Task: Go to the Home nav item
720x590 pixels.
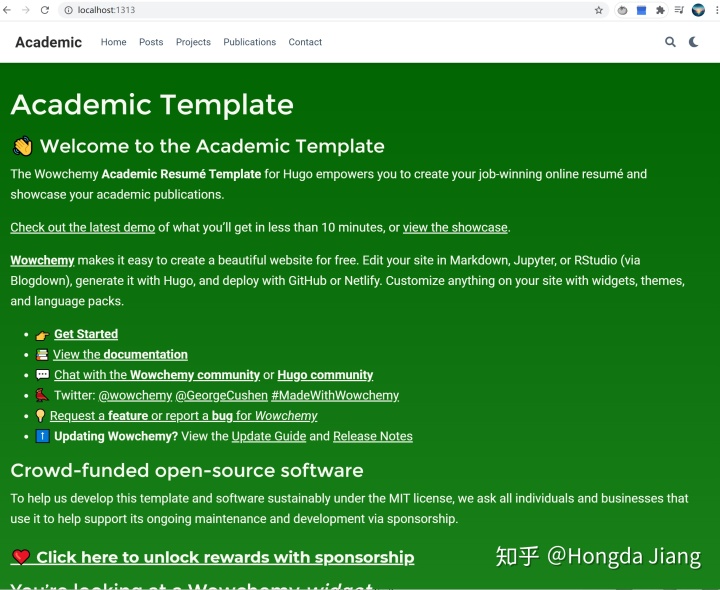Action: (x=113, y=42)
